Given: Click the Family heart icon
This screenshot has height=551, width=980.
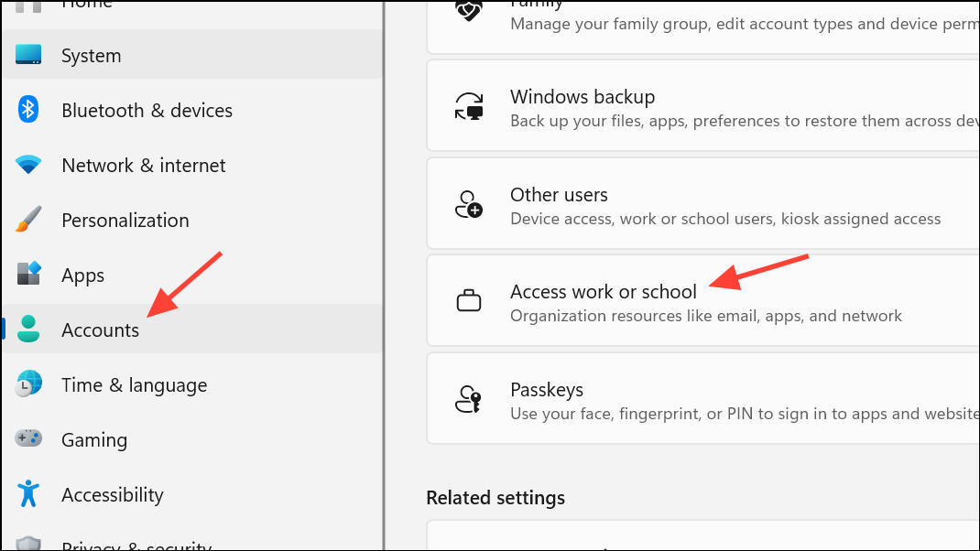Looking at the screenshot, I should tap(469, 10).
